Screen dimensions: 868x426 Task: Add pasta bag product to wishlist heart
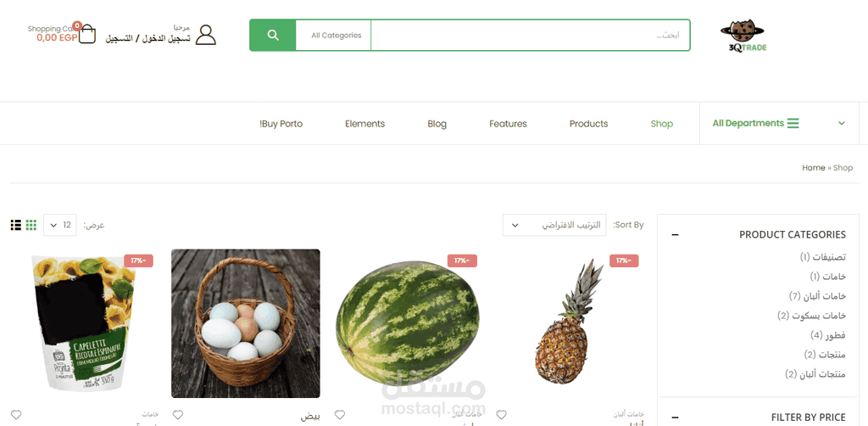(x=16, y=414)
